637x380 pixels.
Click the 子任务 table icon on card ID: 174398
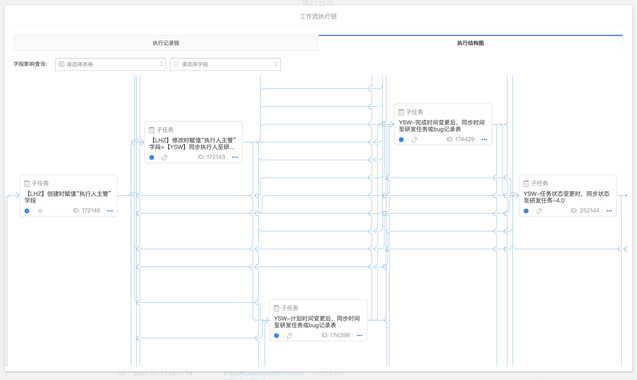click(x=276, y=308)
